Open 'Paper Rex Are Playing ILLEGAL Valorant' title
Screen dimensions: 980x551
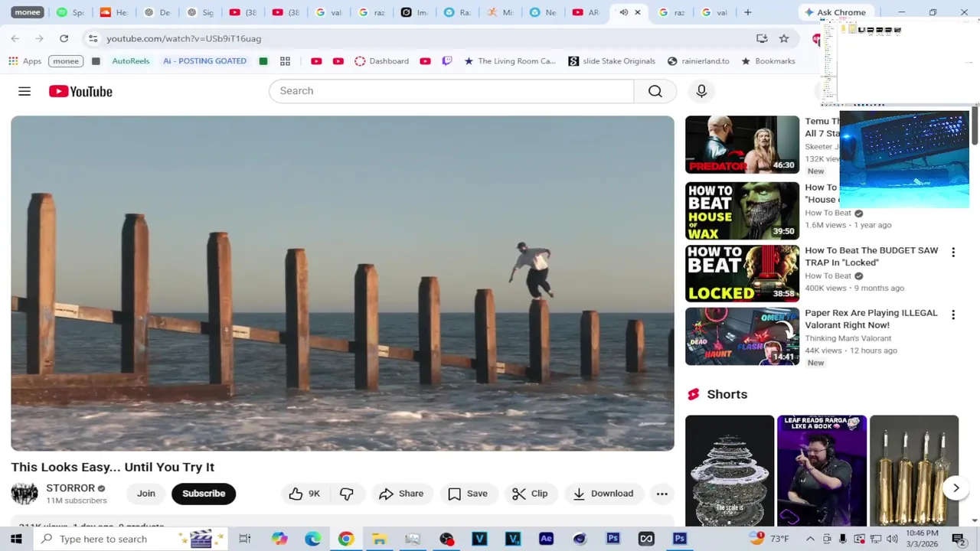coord(871,319)
